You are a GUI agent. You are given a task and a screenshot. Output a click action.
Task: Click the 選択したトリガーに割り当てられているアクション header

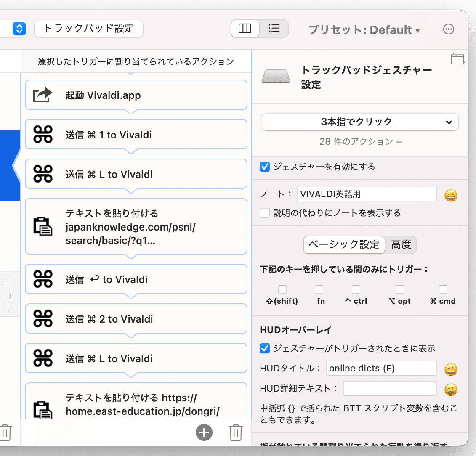(136, 61)
